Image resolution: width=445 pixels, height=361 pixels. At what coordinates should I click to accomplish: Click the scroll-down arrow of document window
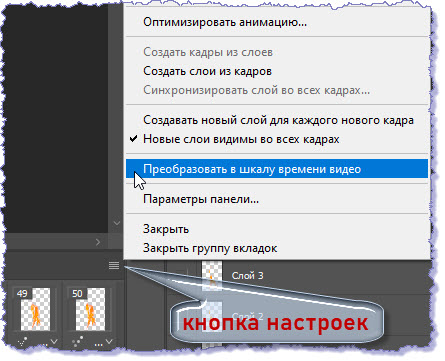pyautogui.click(x=116, y=222)
